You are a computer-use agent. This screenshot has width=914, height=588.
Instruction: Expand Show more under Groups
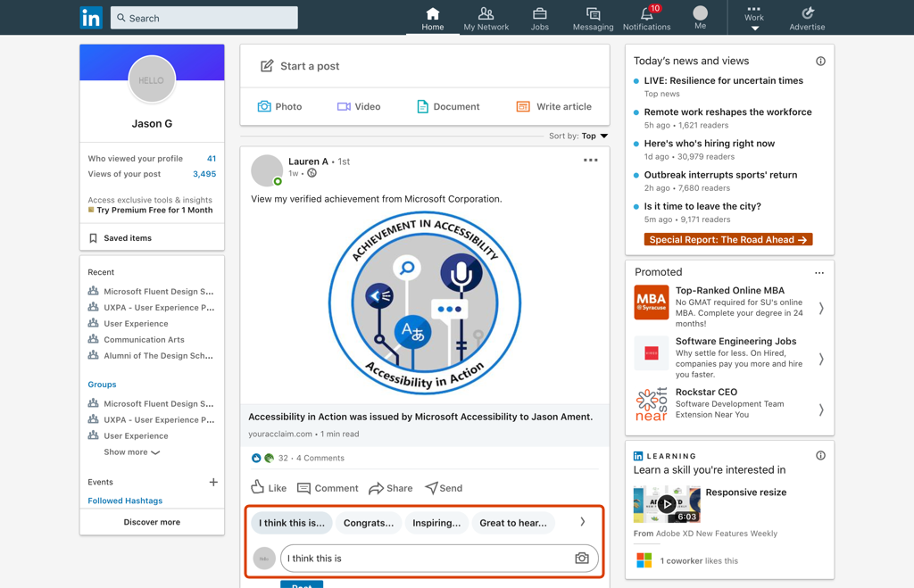tap(132, 452)
